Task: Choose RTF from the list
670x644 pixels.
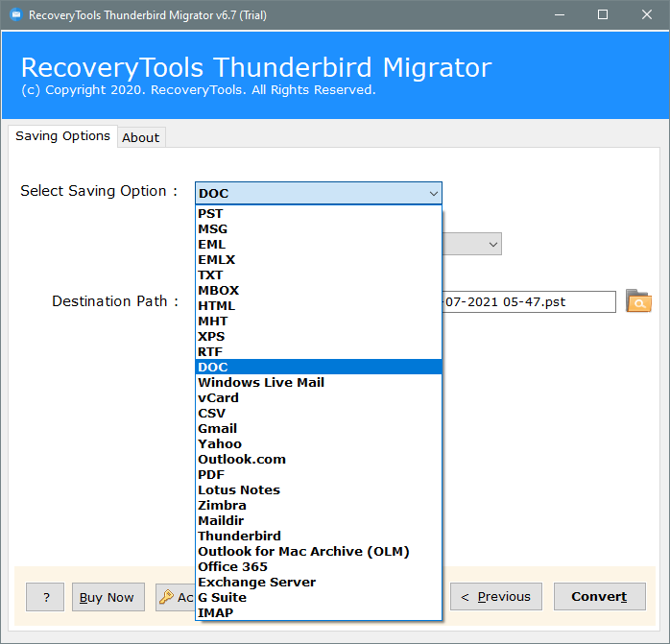Action: tap(319, 351)
